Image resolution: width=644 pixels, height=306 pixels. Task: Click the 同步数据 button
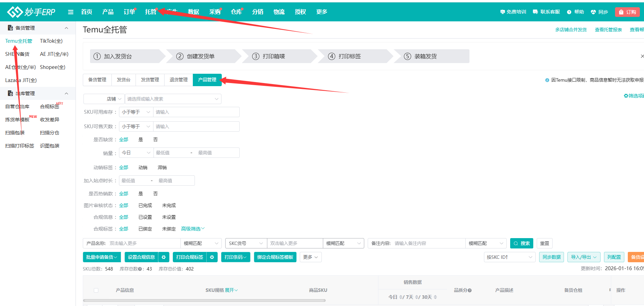pos(552,257)
